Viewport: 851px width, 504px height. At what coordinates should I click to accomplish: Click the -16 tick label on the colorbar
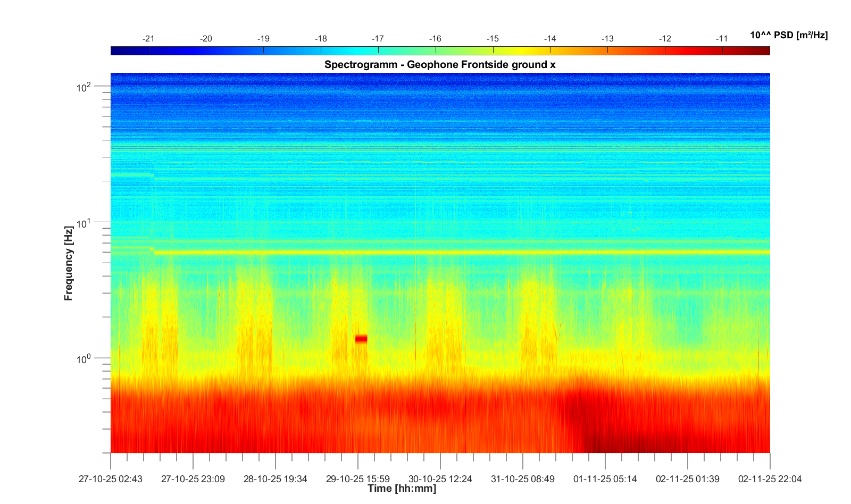(x=435, y=39)
